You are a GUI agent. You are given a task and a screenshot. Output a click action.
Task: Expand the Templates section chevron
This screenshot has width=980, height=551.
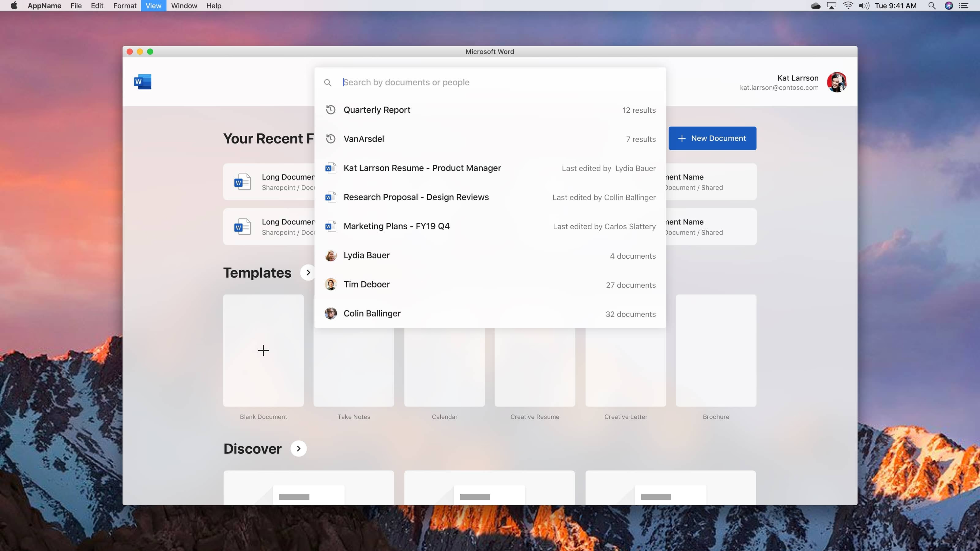point(308,273)
